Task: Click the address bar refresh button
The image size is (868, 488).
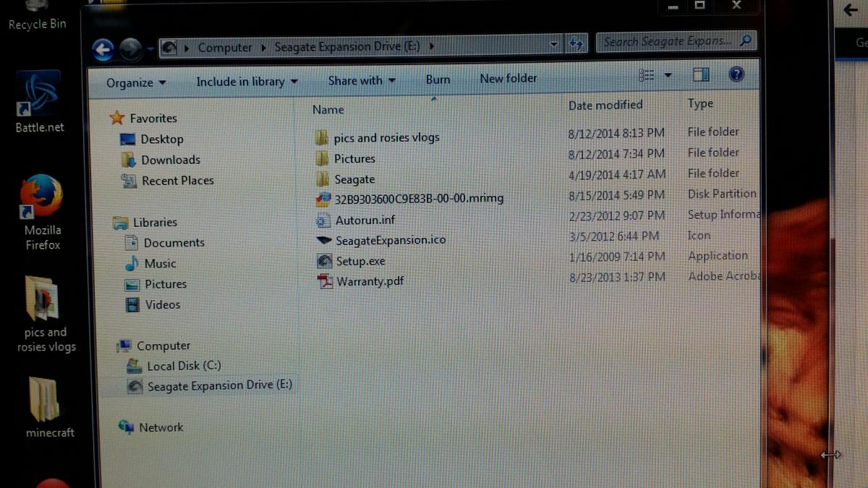Action: click(576, 43)
